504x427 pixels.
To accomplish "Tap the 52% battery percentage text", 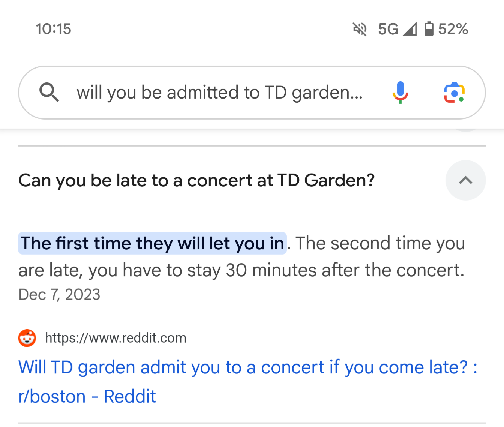I will 453,29.
